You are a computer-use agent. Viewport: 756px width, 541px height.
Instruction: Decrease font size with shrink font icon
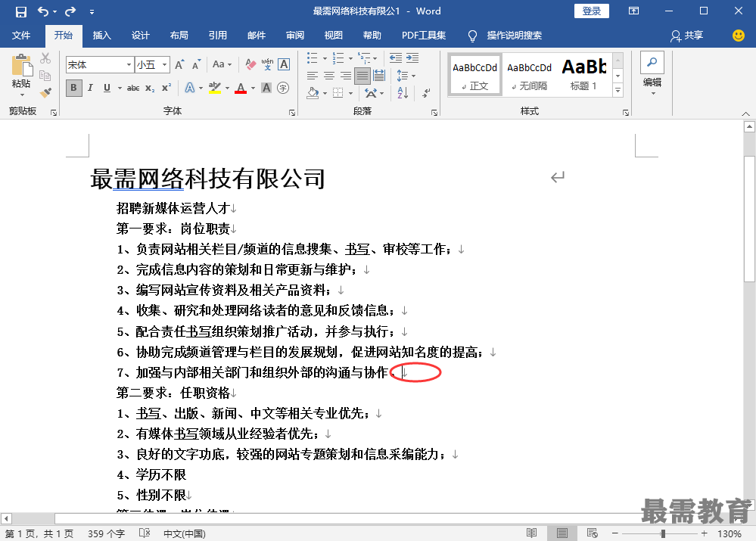pos(196,64)
